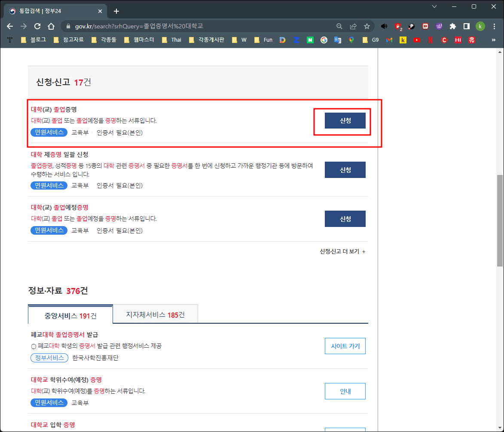This screenshot has width=504, height=432.
Task: Bookmark this page with the star icon
Action: (x=367, y=26)
